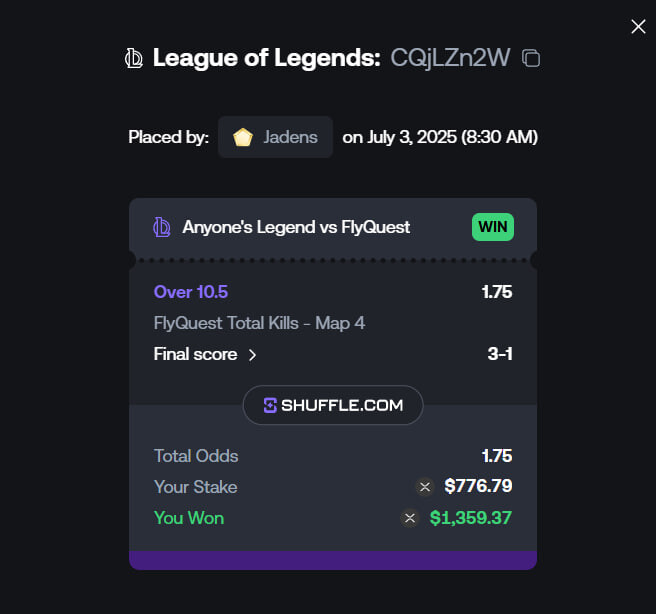This screenshot has width=656, height=614.
Task: Click the Final score label
Action: 195,354
